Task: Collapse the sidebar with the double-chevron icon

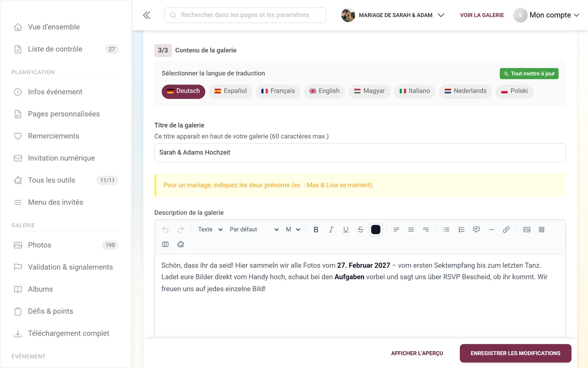Action: 147,15
